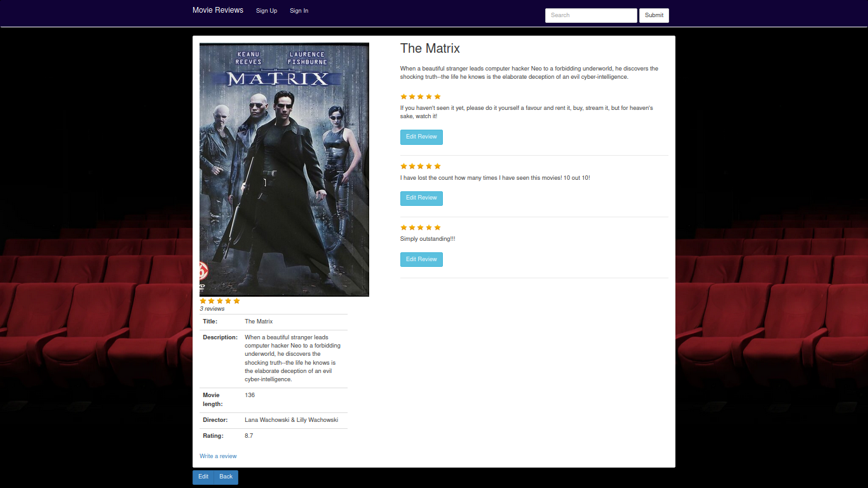868x488 pixels.
Task: Click the 'Rating:' label in the table
Action: pos(214,436)
